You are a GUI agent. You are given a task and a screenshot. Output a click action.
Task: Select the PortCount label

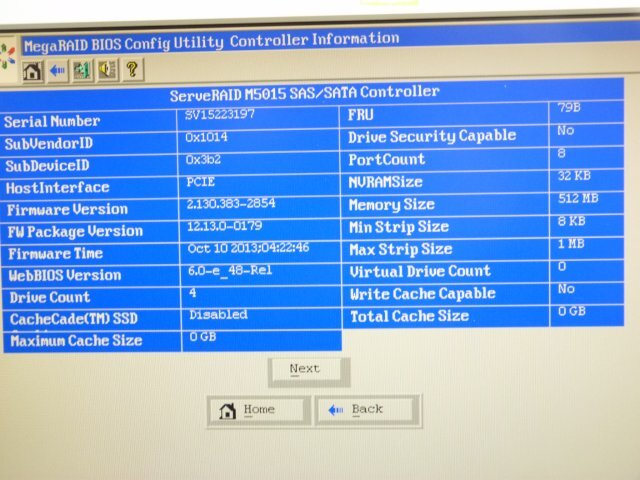(387, 159)
